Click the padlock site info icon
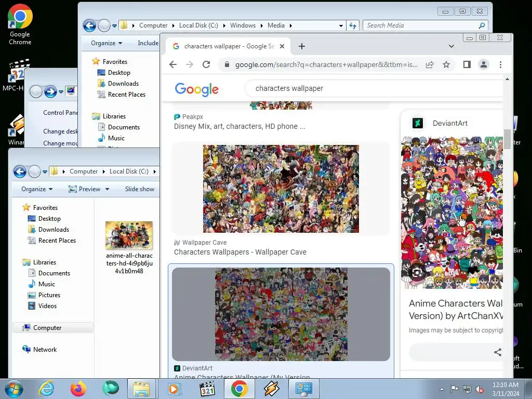 227,64
